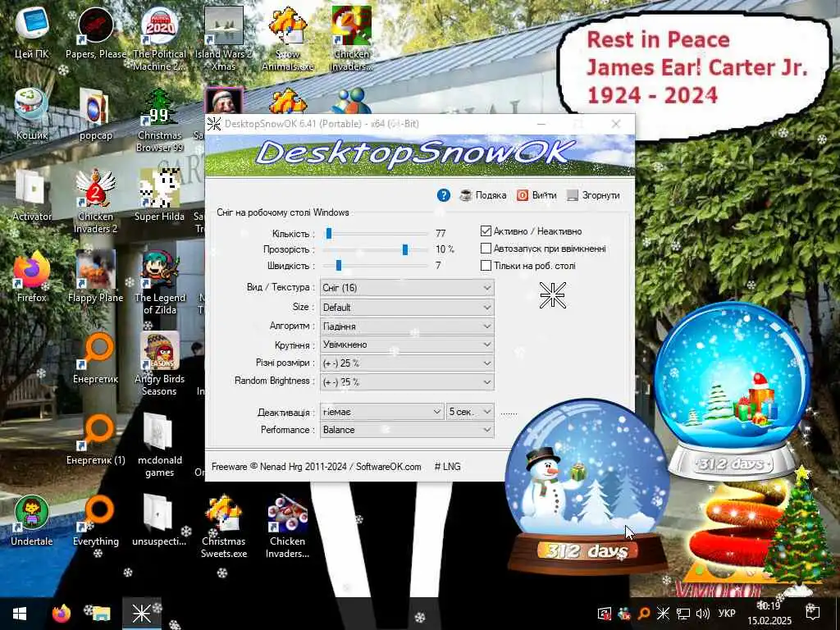
Task: Open the Flappy Plane shortcut
Action: (96, 276)
